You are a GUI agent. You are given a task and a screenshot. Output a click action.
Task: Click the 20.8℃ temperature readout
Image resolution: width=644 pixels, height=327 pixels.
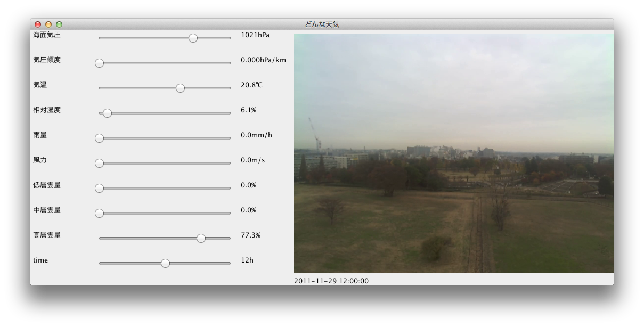coord(251,85)
